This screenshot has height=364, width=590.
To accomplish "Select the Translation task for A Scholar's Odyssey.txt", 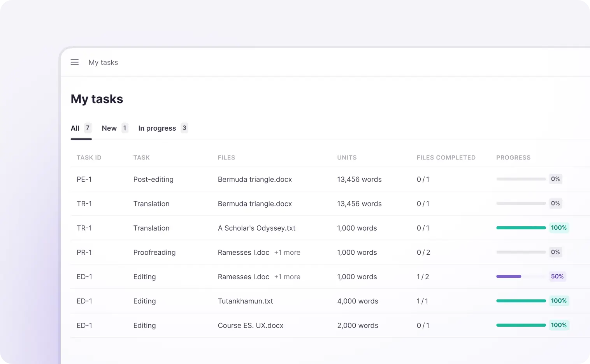I will pos(151,228).
